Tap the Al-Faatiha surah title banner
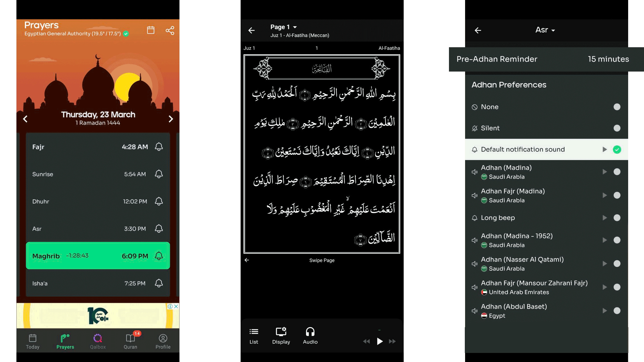The image size is (644, 362). point(322,68)
